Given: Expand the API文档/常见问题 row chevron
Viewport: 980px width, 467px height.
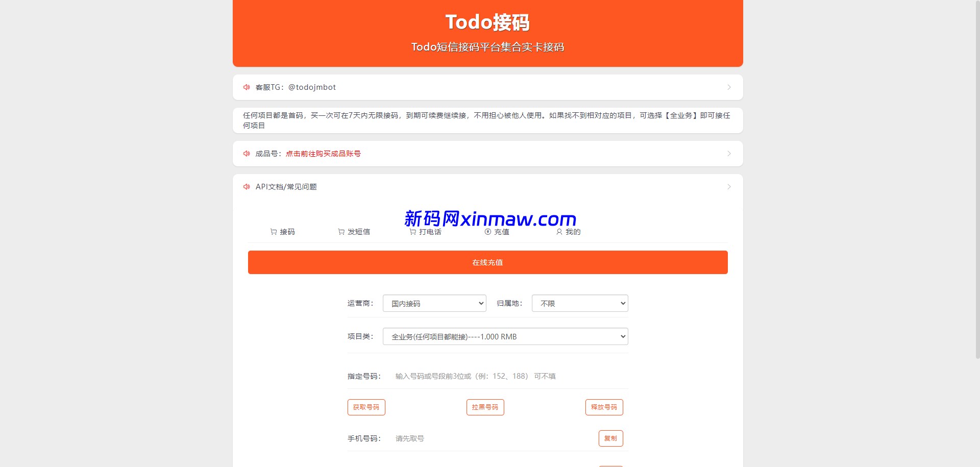Looking at the screenshot, I should click(x=729, y=187).
